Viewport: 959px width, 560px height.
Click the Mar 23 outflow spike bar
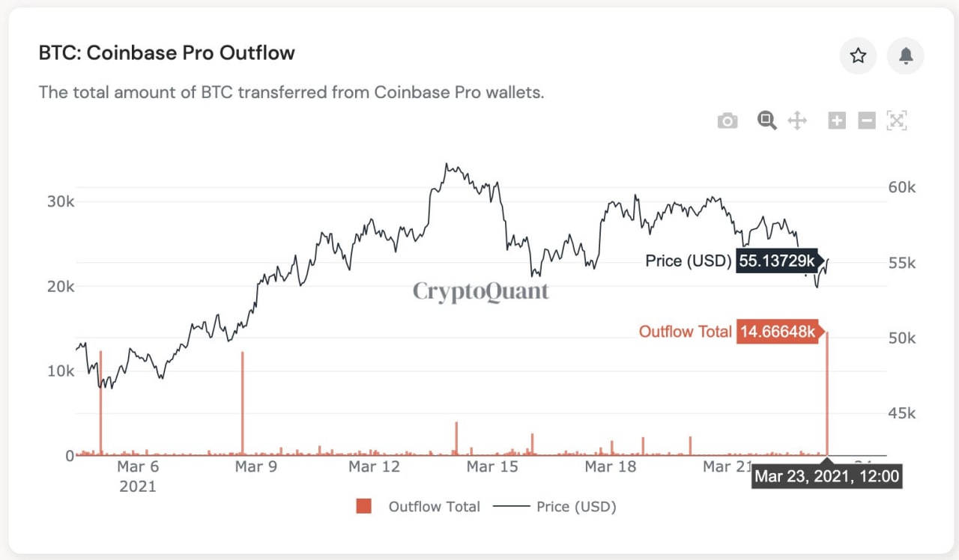pos(827,397)
